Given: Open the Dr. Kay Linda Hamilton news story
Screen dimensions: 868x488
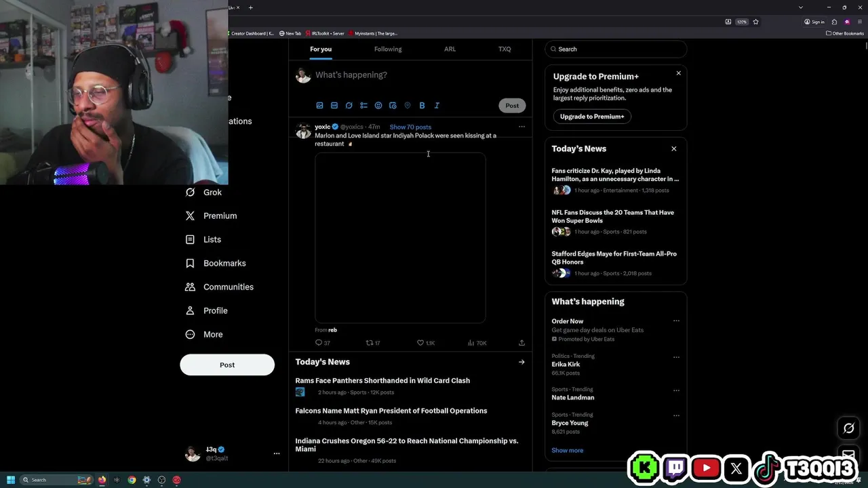Looking at the screenshot, I should pyautogui.click(x=616, y=175).
